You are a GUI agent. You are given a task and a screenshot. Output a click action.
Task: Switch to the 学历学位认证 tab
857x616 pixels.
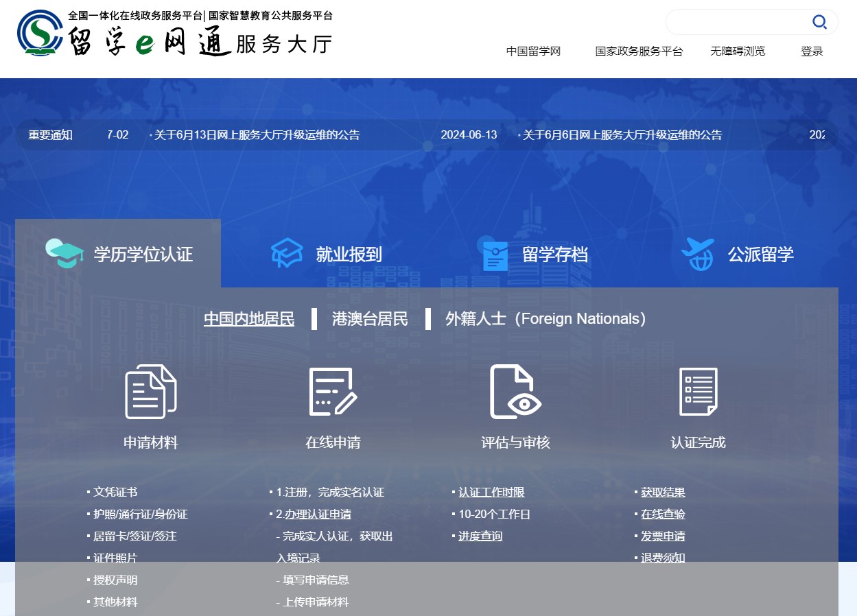[118, 253]
